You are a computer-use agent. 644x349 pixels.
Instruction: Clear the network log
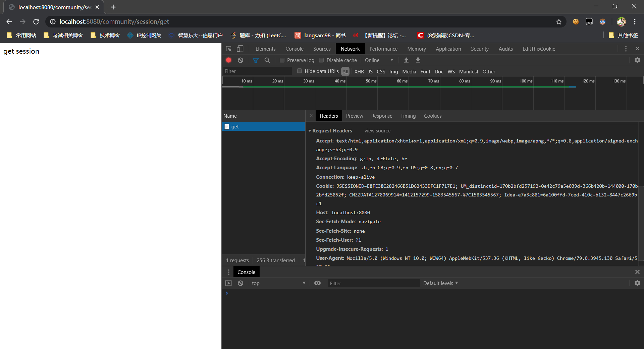[x=240, y=60]
